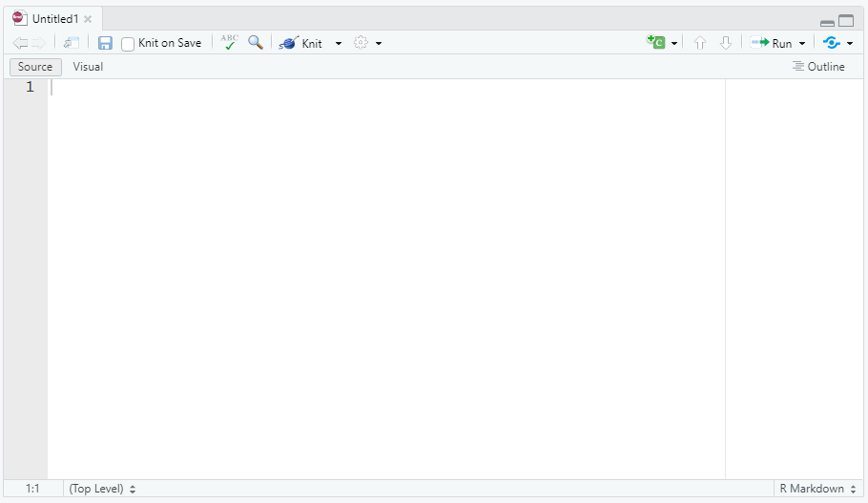Image resolution: width=868 pixels, height=503 pixels.
Task: Open the gear settings dropdown menu
Action: click(366, 43)
